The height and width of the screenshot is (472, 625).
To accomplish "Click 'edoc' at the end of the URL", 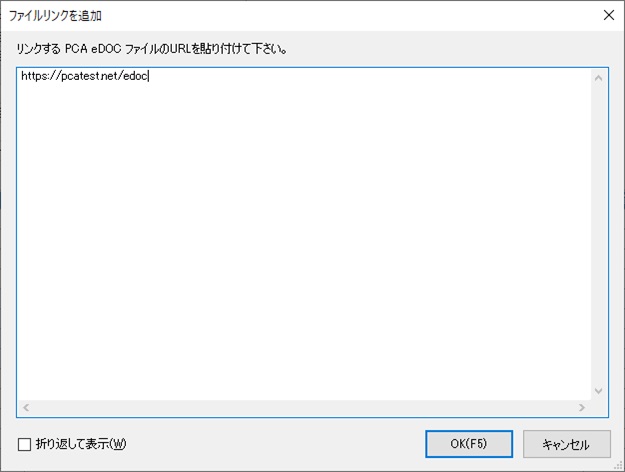I will 136,76.
